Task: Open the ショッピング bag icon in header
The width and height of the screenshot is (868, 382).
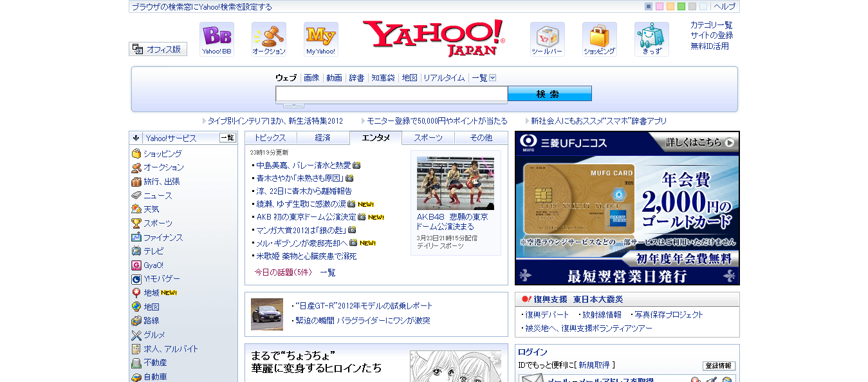Action: point(599,39)
